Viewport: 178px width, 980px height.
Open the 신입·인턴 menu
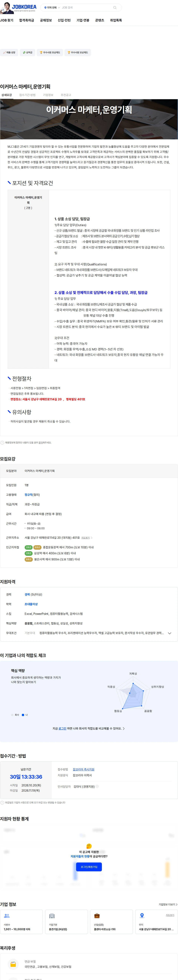click(64, 21)
